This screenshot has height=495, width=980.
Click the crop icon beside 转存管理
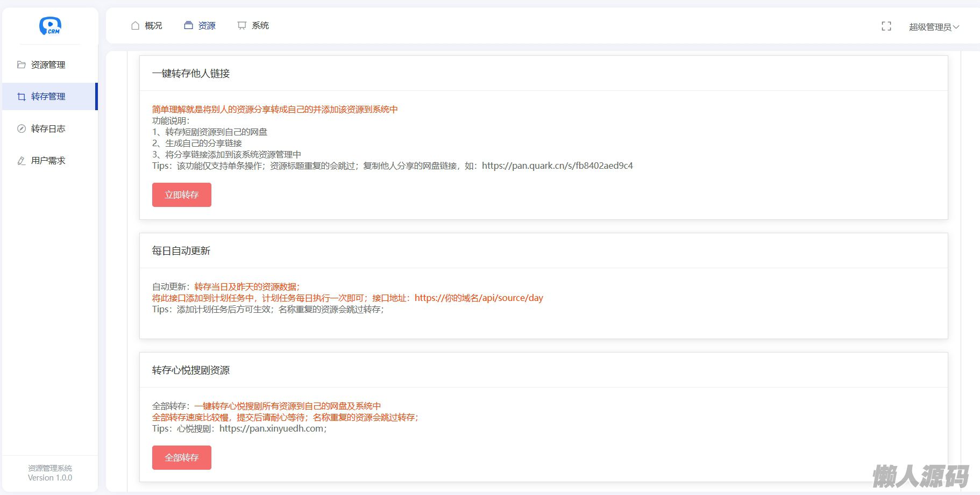click(22, 97)
